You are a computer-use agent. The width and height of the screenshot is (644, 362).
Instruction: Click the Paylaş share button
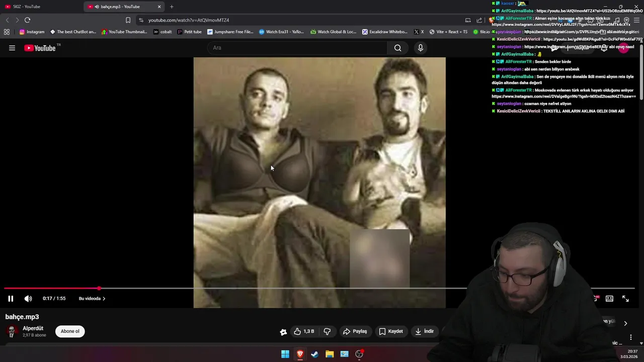pyautogui.click(x=355, y=331)
